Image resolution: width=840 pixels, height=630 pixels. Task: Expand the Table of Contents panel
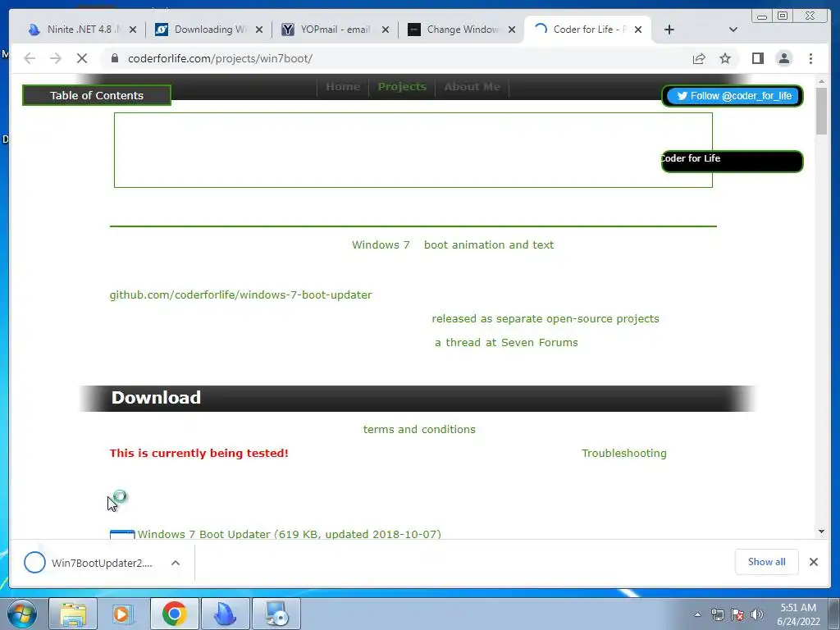coord(97,95)
